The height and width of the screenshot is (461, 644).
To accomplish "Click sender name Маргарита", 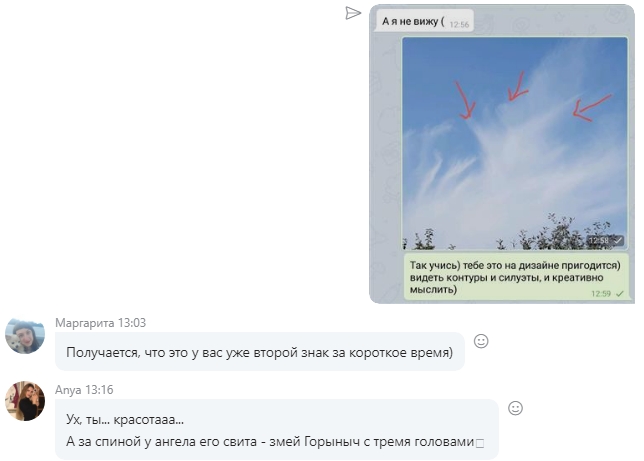I will pyautogui.click(x=85, y=323).
